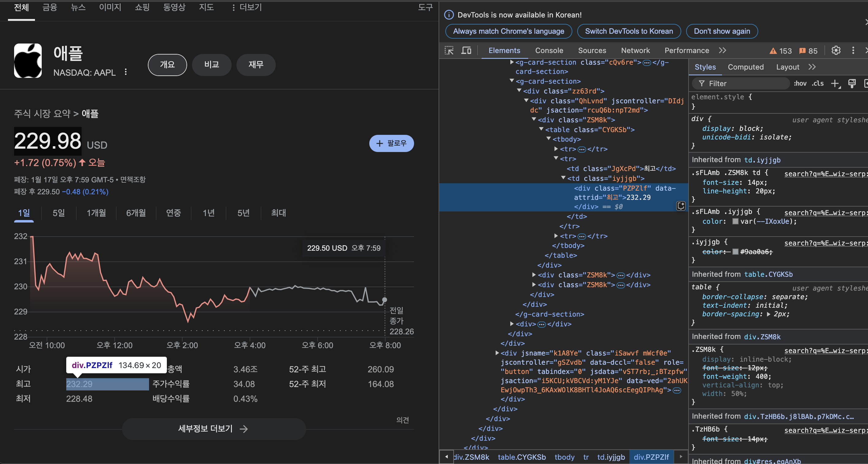Select the td.iyjjgb breadcrumb

click(x=611, y=457)
